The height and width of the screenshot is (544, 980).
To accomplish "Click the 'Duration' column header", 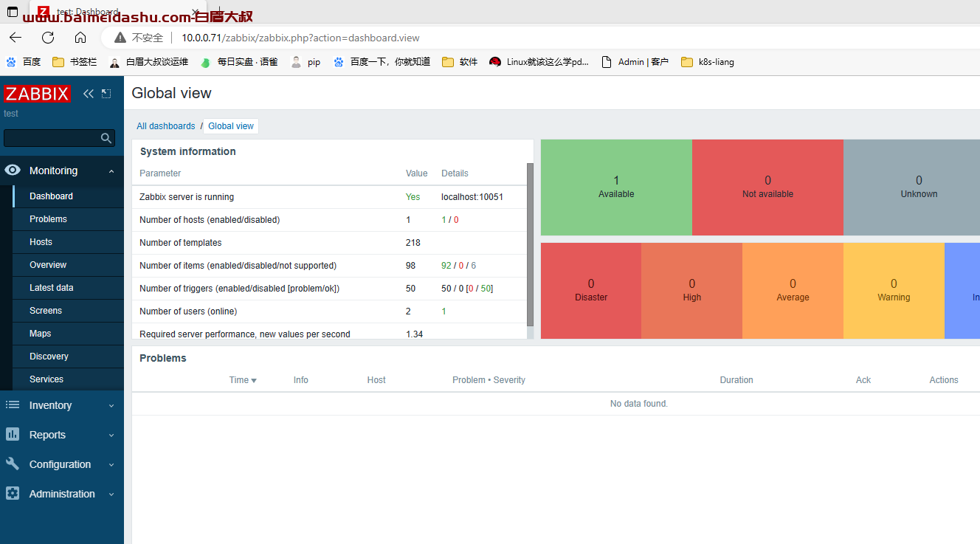I will [736, 380].
